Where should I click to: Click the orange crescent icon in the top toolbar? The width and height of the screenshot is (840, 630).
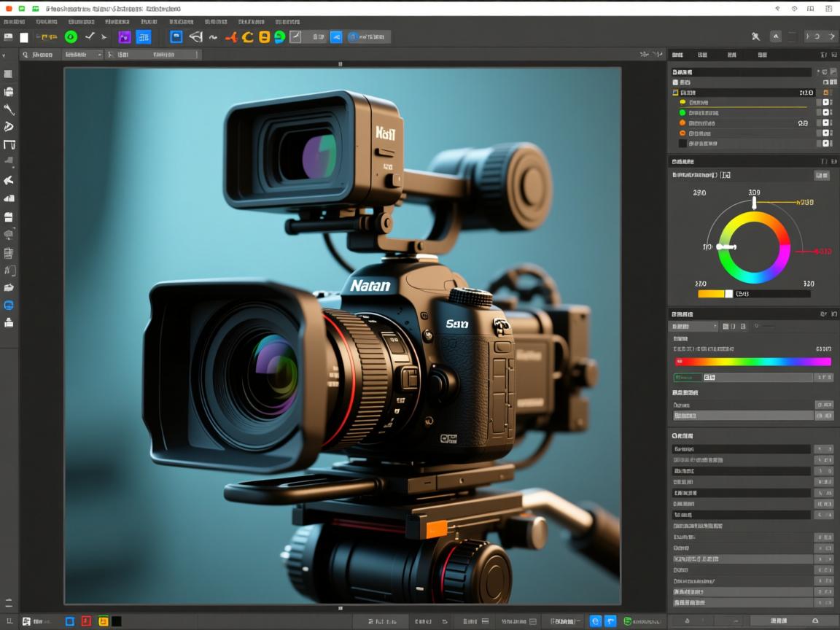248,37
